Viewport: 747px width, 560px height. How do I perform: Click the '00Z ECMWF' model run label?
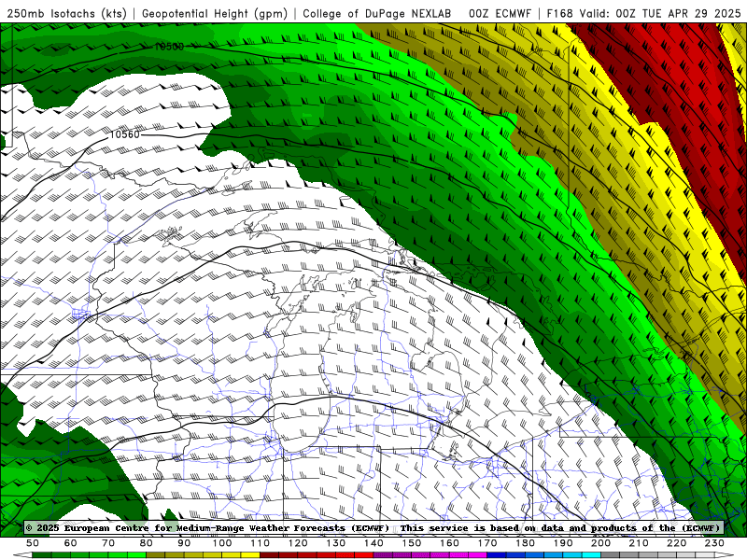(500, 13)
